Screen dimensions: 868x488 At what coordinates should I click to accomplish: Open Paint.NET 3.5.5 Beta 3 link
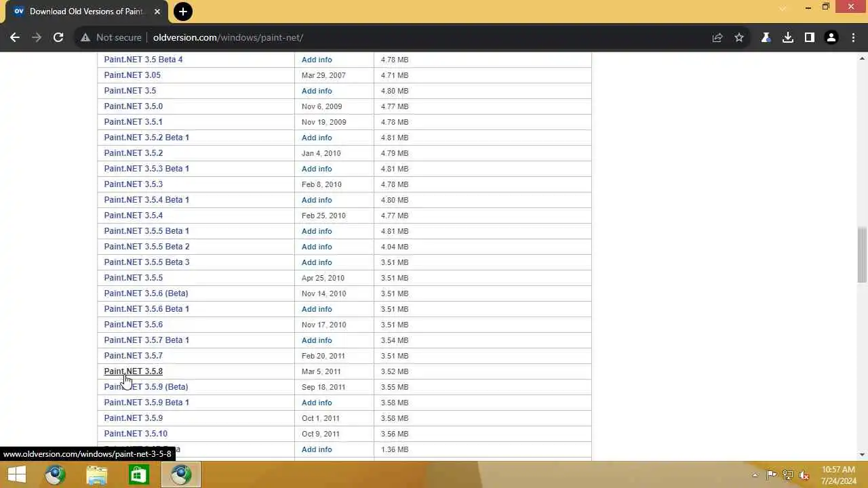(146, 262)
